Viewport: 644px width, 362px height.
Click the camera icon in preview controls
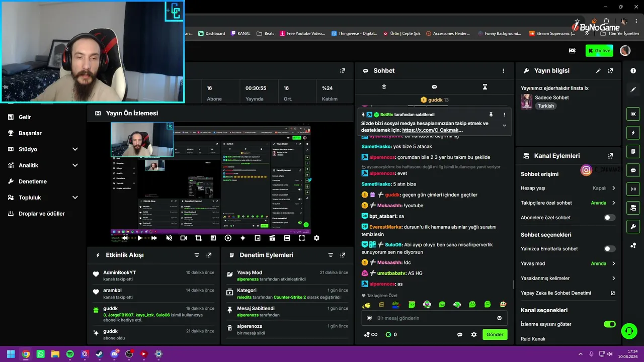[x=184, y=238]
